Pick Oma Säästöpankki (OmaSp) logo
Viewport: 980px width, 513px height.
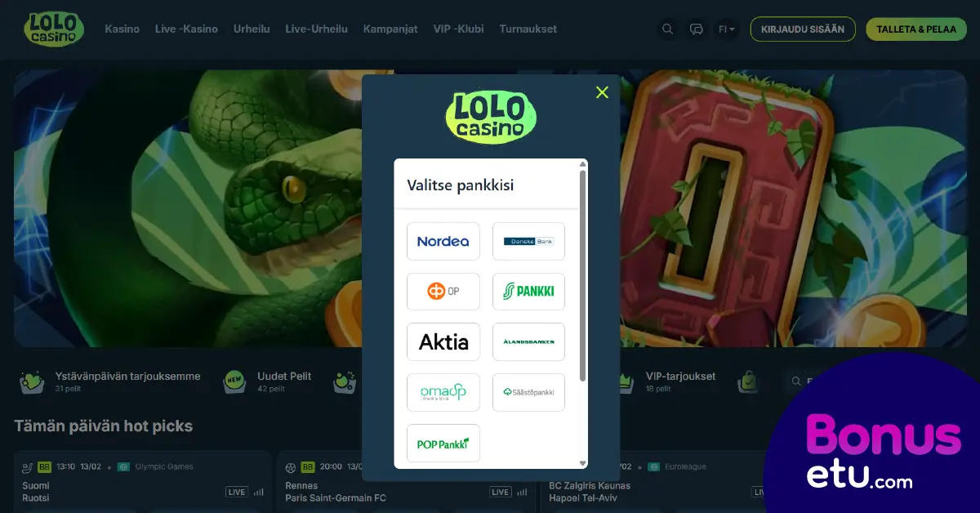tap(443, 392)
